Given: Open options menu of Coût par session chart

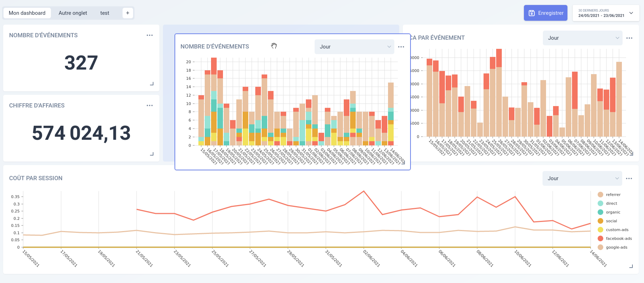Looking at the screenshot, I should coord(629,178).
